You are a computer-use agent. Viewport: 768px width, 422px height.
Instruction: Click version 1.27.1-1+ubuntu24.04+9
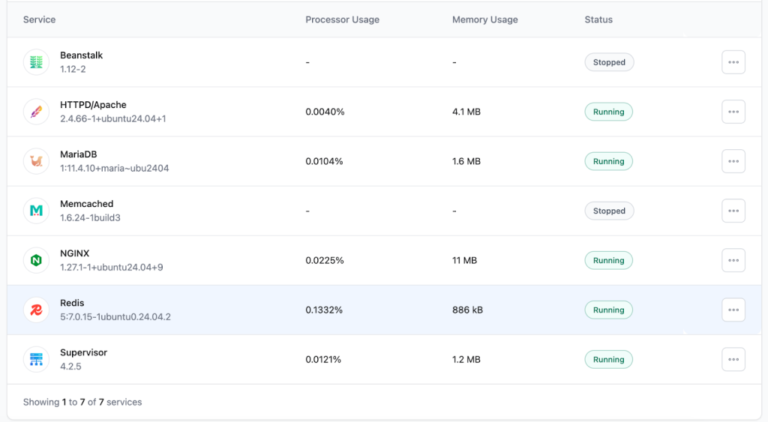pos(112,267)
